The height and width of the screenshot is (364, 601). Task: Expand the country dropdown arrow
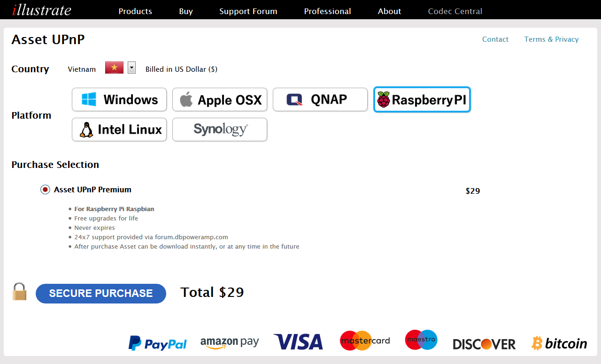(132, 68)
